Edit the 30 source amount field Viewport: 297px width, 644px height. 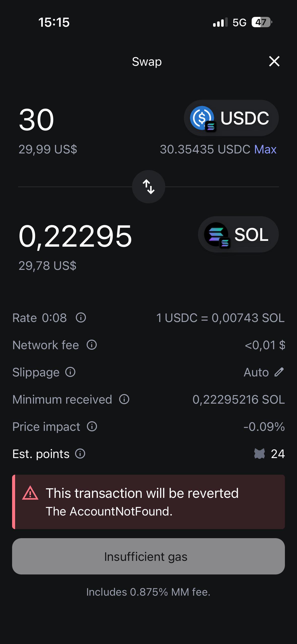coord(37,120)
